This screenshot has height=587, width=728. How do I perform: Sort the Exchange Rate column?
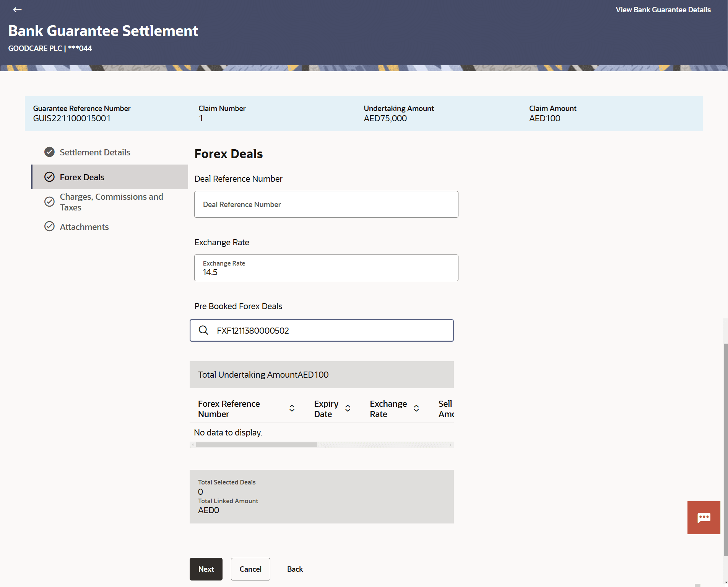(x=416, y=408)
